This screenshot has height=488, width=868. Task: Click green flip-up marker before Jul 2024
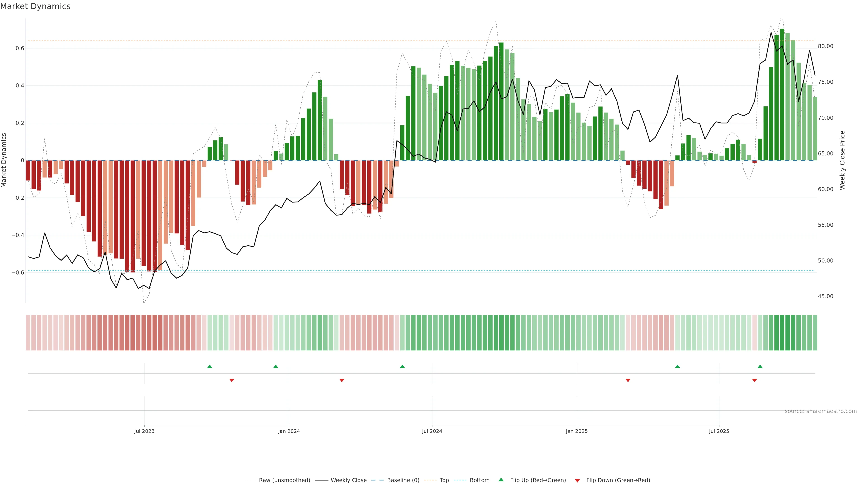[402, 366]
